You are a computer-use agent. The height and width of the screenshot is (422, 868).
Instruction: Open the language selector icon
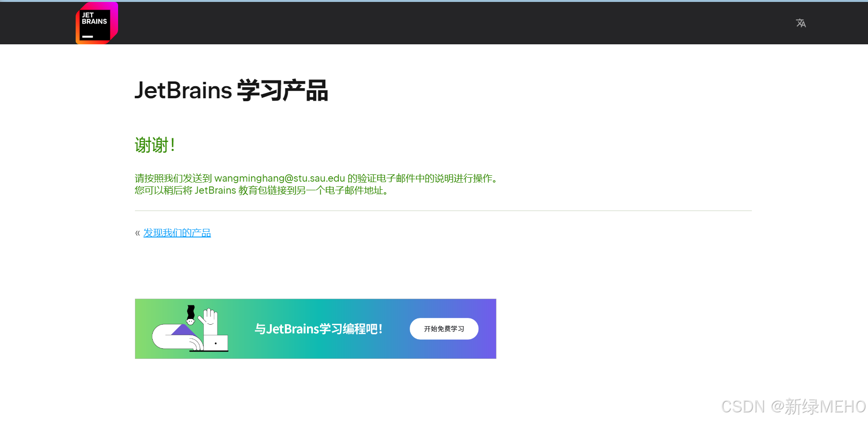pos(801,23)
